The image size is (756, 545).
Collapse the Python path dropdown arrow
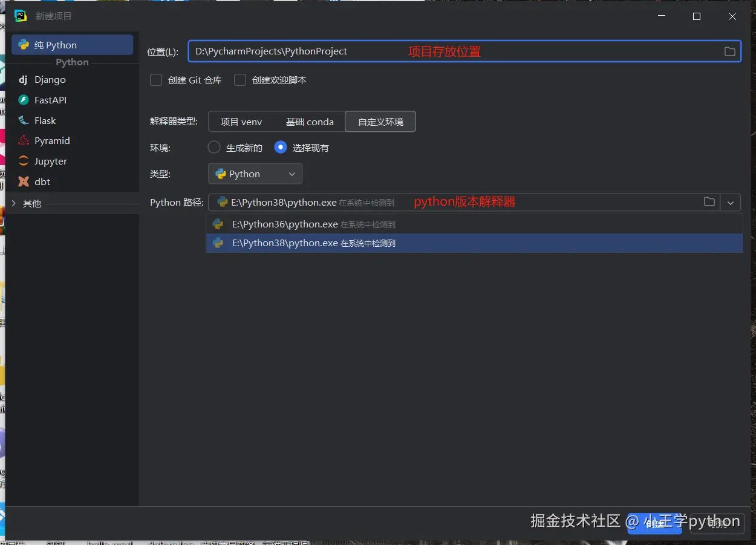731,202
